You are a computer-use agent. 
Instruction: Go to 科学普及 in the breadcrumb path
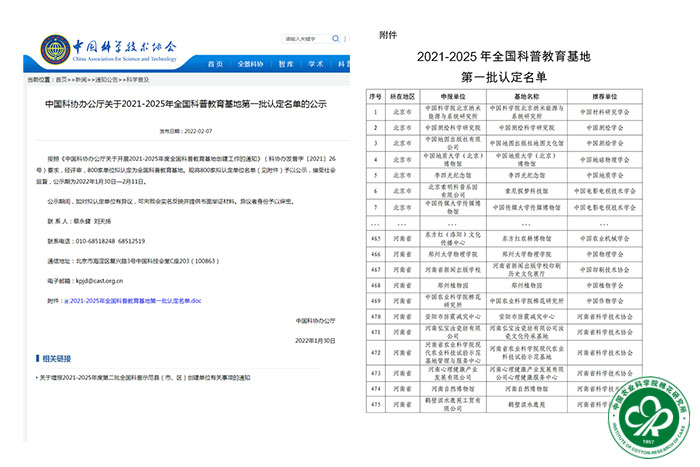(138, 79)
